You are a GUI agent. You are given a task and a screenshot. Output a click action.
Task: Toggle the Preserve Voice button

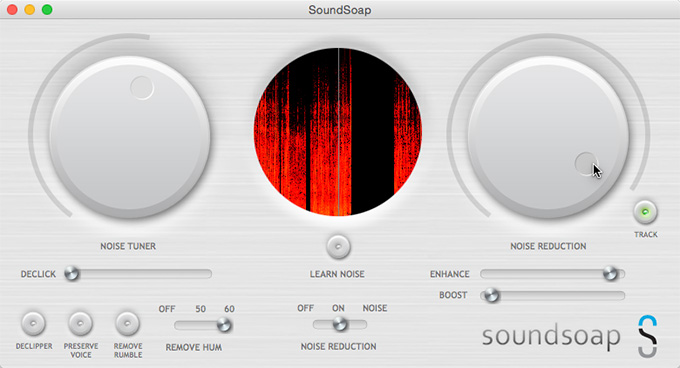[x=81, y=323]
